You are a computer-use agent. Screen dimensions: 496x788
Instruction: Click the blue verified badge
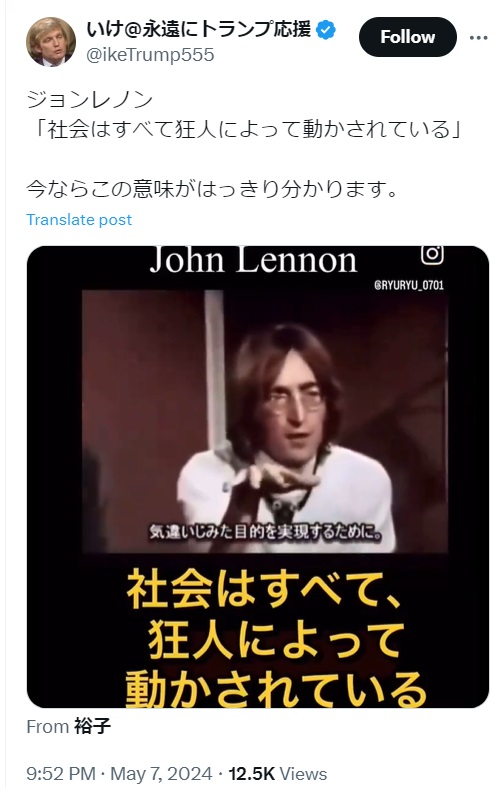point(326,30)
